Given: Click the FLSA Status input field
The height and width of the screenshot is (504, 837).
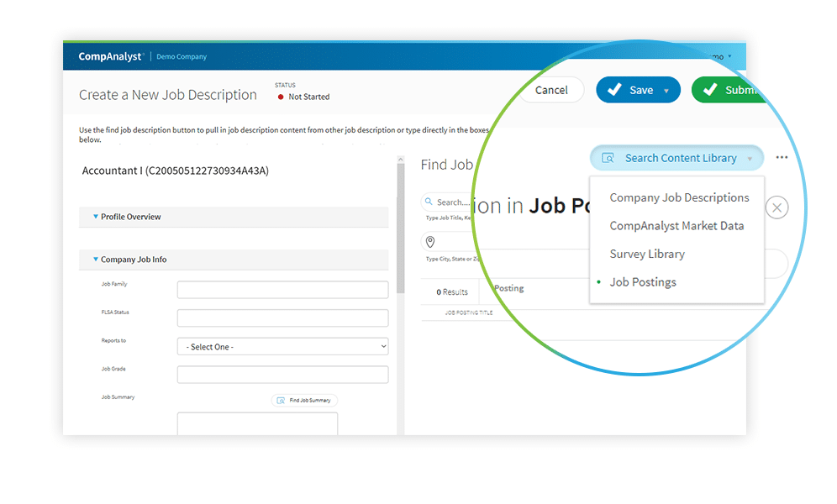Looking at the screenshot, I should (x=283, y=318).
